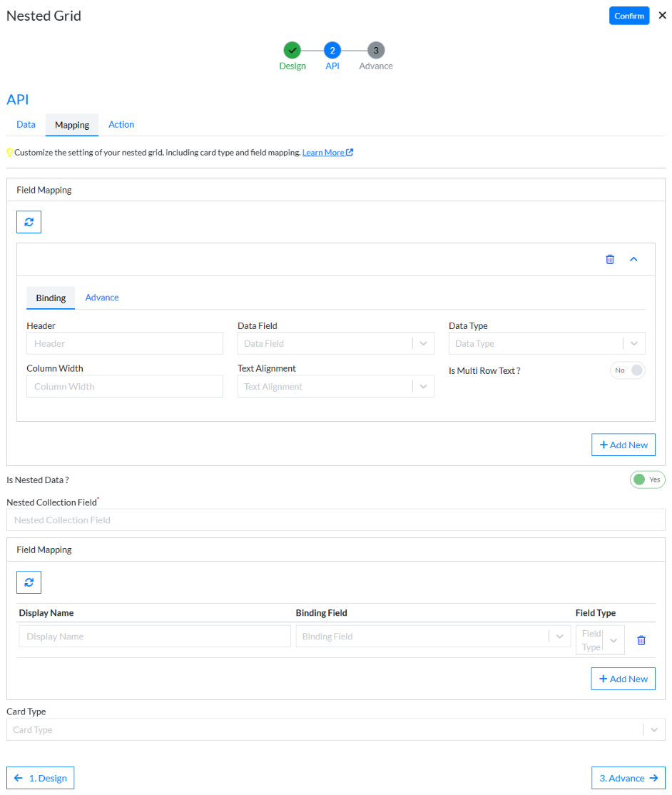Switch to the Action tab
This screenshot has height=795, width=672.
pos(121,124)
